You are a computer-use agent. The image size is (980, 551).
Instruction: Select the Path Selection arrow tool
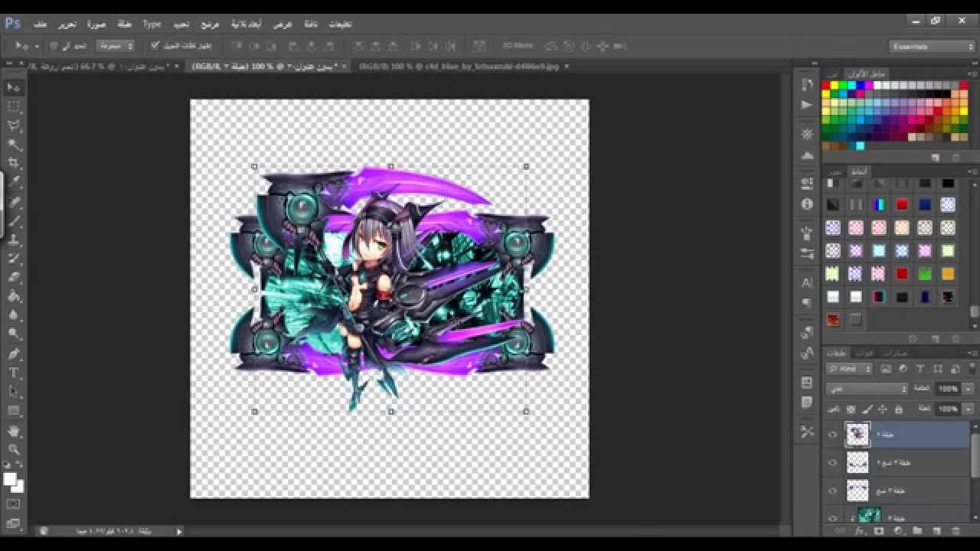click(x=14, y=392)
